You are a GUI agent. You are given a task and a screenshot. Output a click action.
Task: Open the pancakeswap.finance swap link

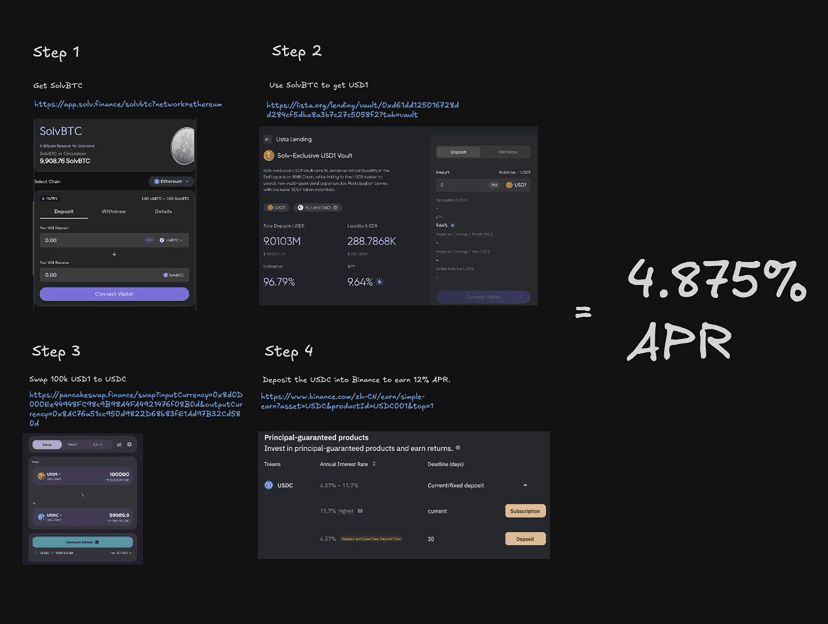(136, 409)
